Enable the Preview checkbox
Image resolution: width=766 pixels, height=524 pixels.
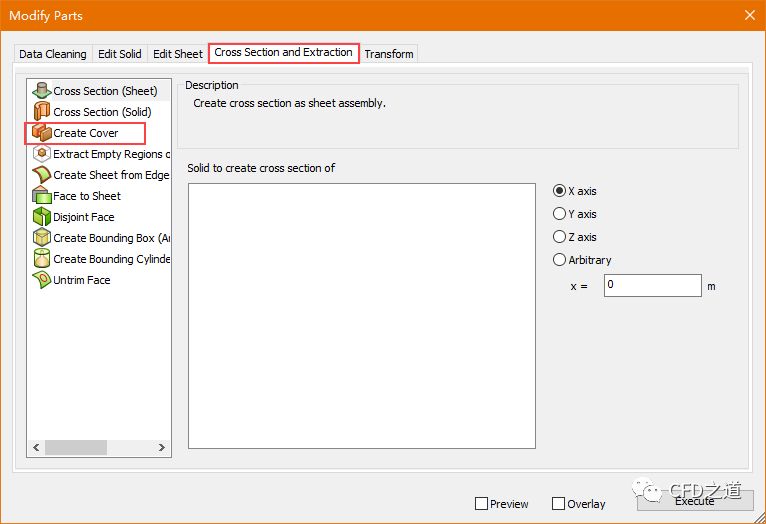482,504
